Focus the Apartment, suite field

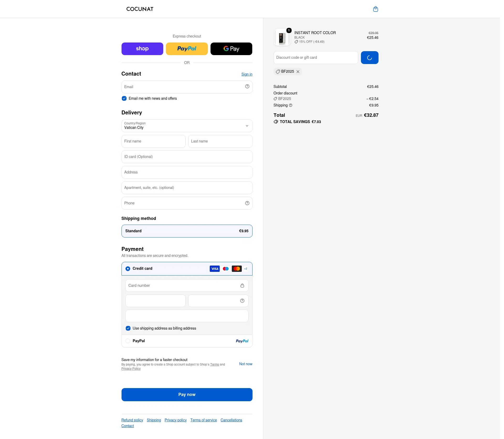(187, 188)
